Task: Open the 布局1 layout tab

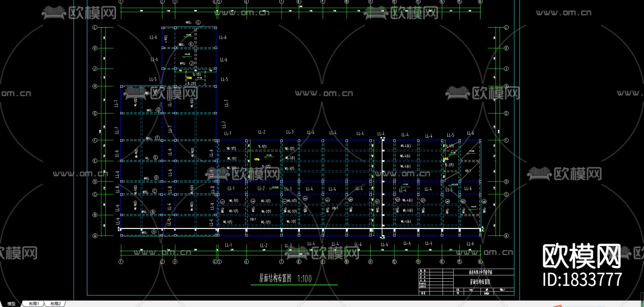Action: point(34,304)
